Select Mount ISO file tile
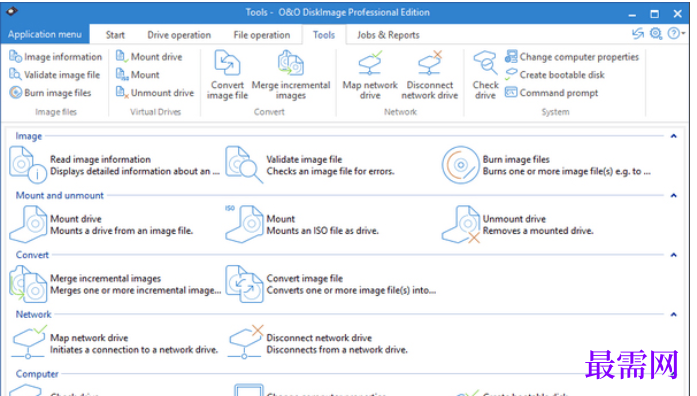The image size is (697, 396). click(x=302, y=224)
